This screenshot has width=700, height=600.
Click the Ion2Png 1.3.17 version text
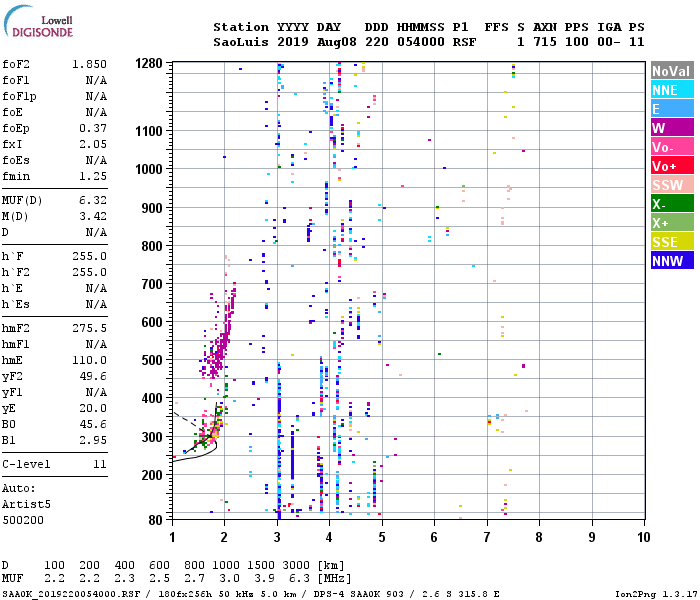[656, 594]
